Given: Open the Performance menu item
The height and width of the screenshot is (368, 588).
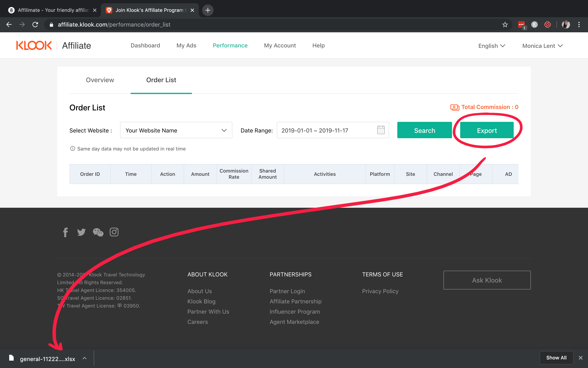Looking at the screenshot, I should click(230, 46).
